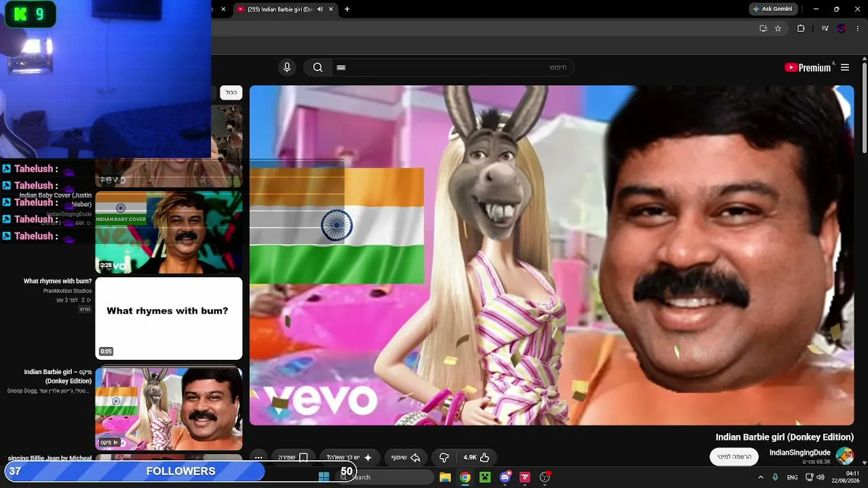Click the YouTube search magnifier button
Image resolution: width=868 pixels, height=488 pixels.
click(x=317, y=67)
